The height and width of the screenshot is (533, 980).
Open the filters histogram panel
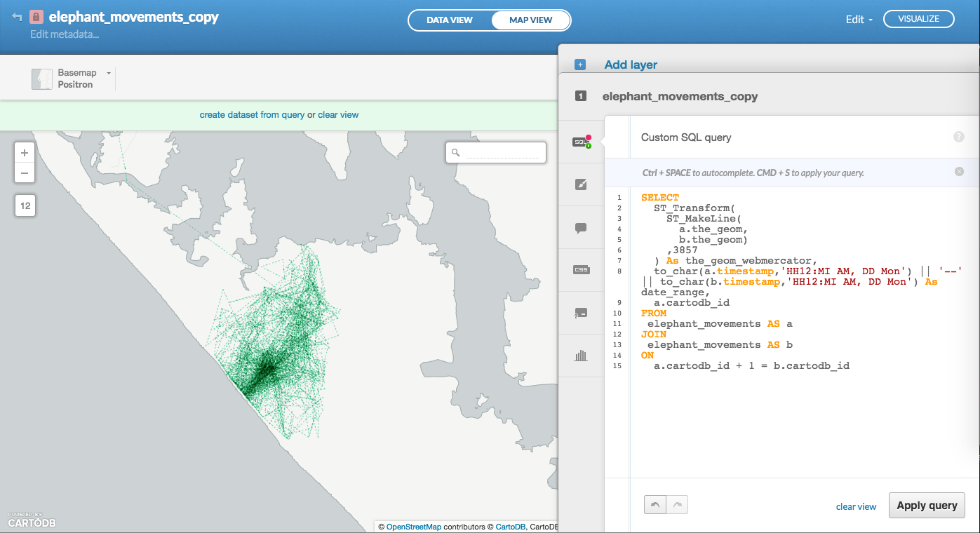(x=581, y=356)
